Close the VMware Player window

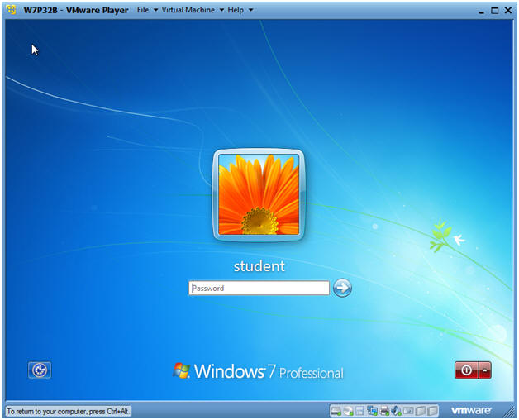(x=508, y=10)
